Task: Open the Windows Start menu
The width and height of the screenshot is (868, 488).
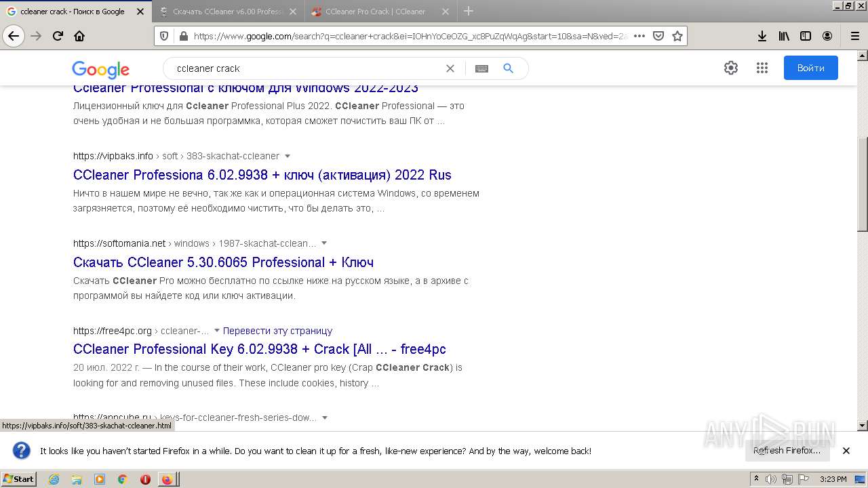Action: tap(18, 479)
